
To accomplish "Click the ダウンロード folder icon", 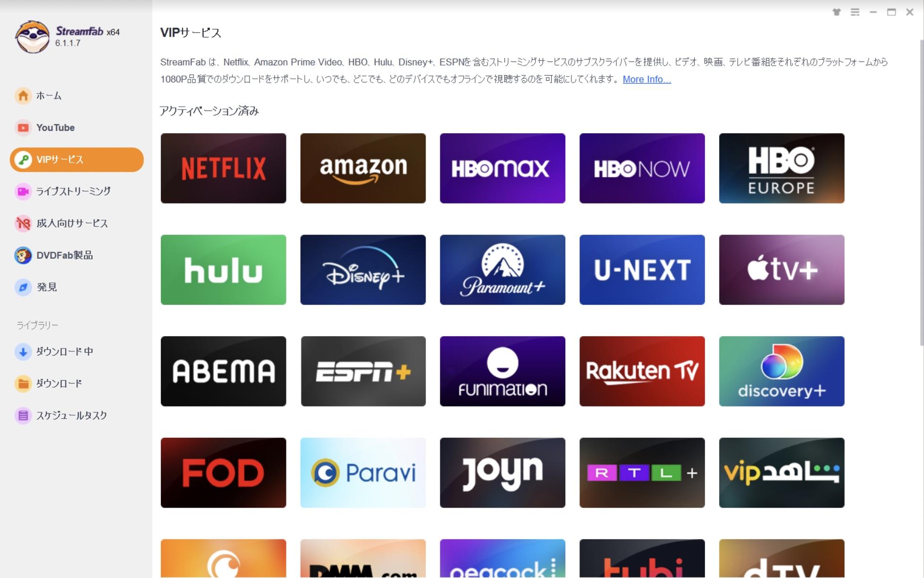I will click(23, 383).
